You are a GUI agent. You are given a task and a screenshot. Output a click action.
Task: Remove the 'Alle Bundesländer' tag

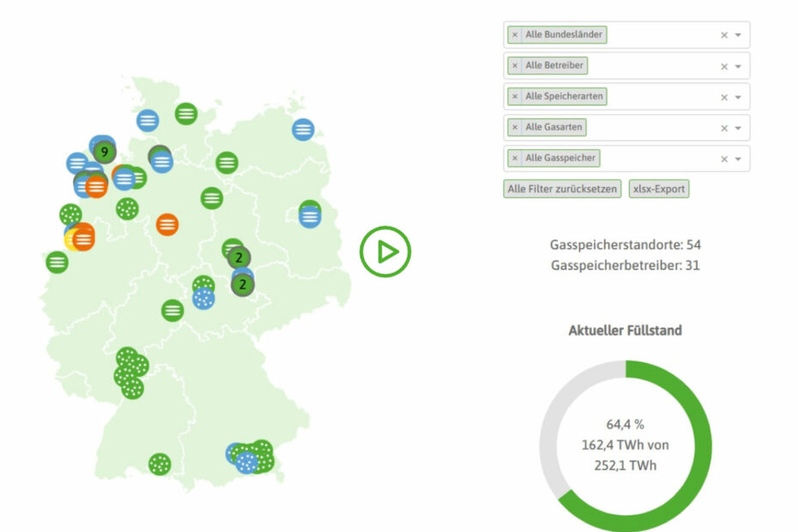point(515,34)
